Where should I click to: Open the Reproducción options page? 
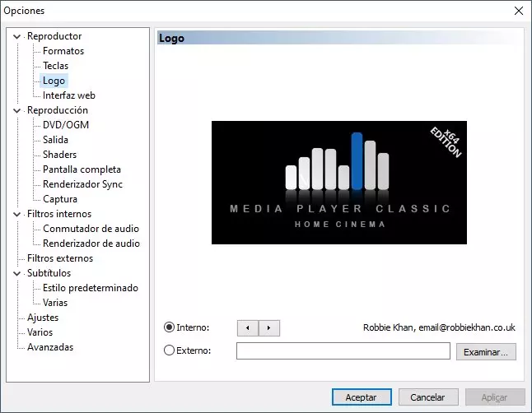point(58,110)
